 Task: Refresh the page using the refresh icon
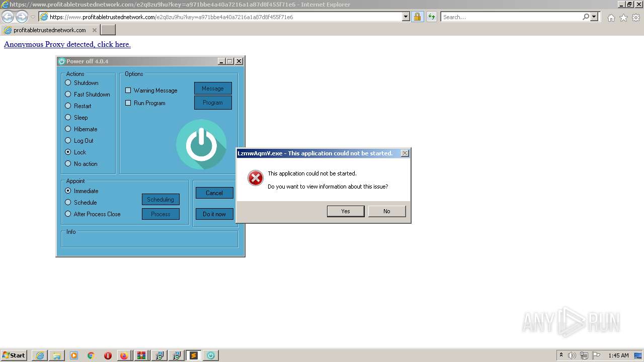(432, 17)
